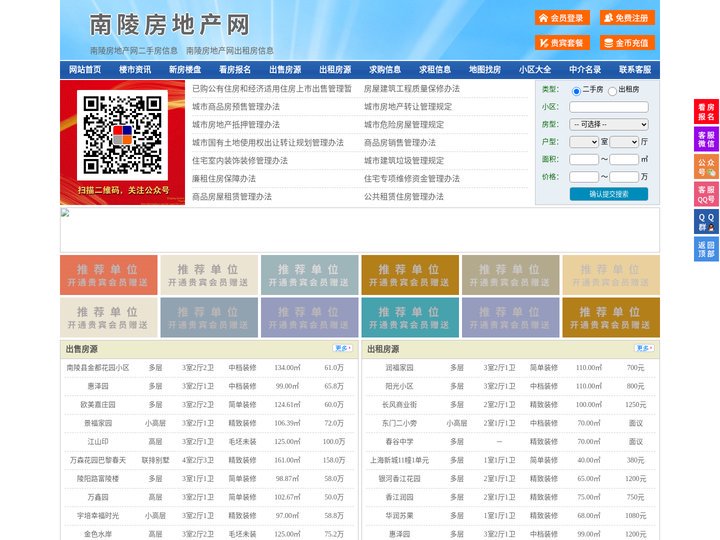
Task: Open 银河香江花园 rental listing
Action: [399, 478]
